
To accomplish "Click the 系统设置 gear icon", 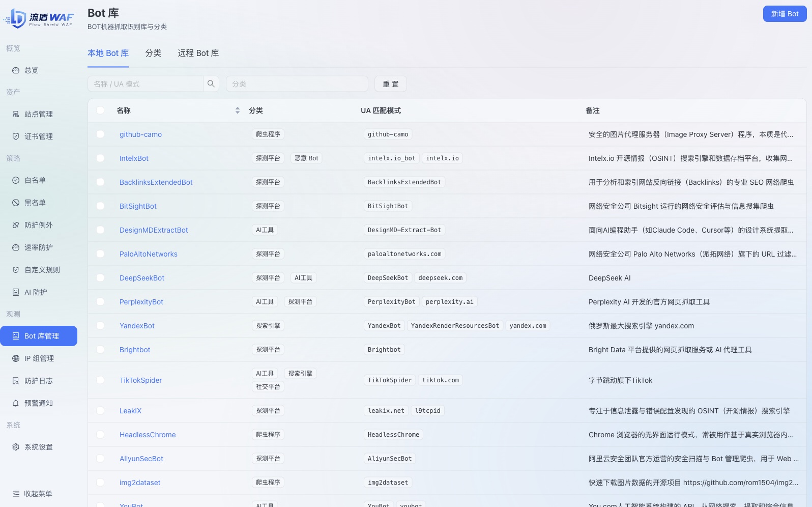I will pyautogui.click(x=16, y=447).
